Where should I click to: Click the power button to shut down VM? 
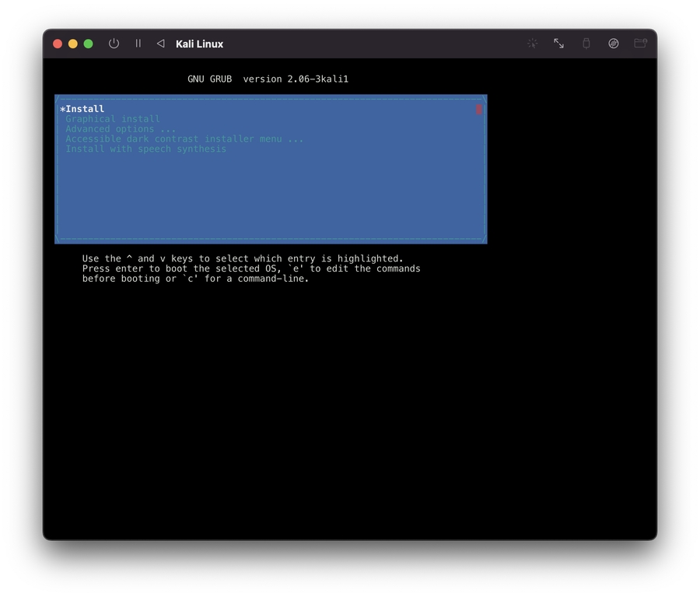pyautogui.click(x=114, y=44)
